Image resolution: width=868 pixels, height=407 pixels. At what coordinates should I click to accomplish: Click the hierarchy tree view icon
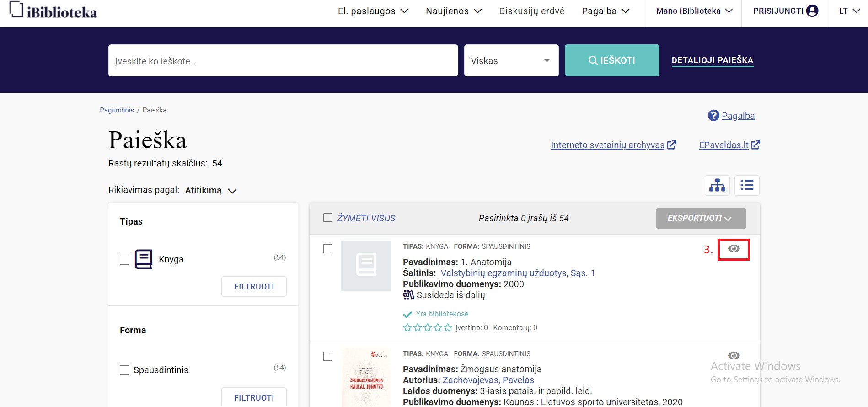[717, 185]
